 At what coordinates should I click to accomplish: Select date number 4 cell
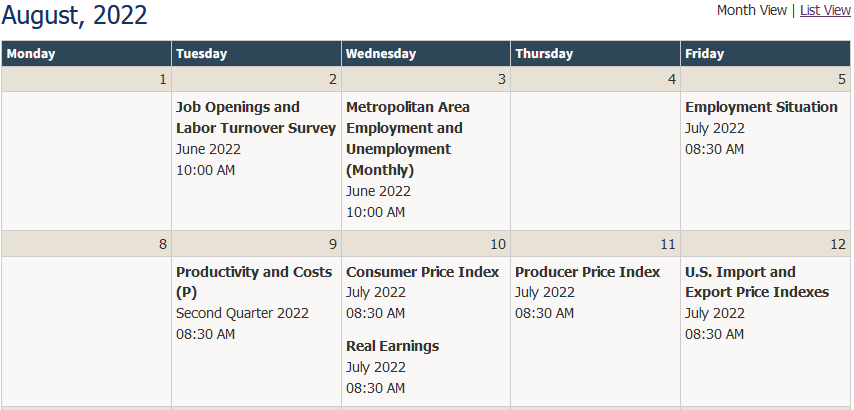(595, 79)
